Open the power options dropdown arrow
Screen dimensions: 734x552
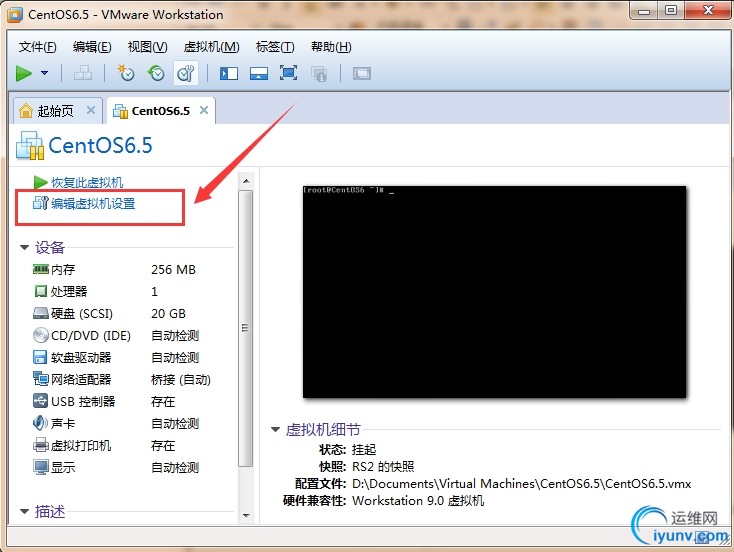pyautogui.click(x=44, y=73)
